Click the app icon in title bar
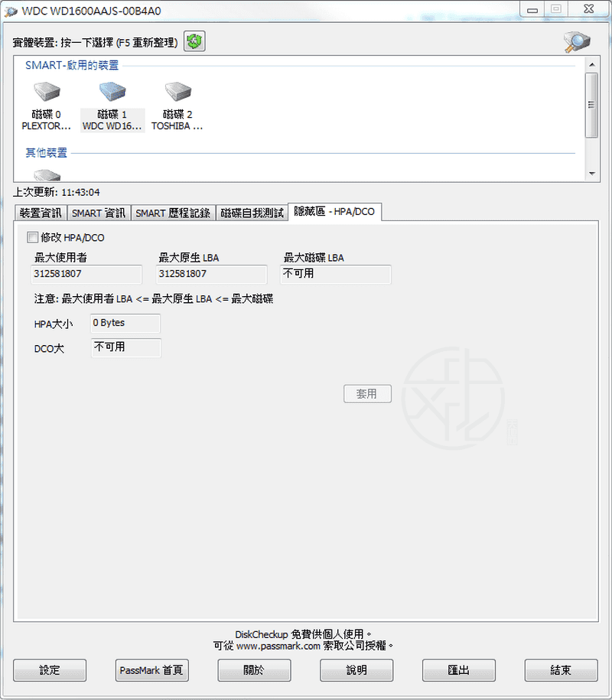The image size is (612, 700). [11, 11]
